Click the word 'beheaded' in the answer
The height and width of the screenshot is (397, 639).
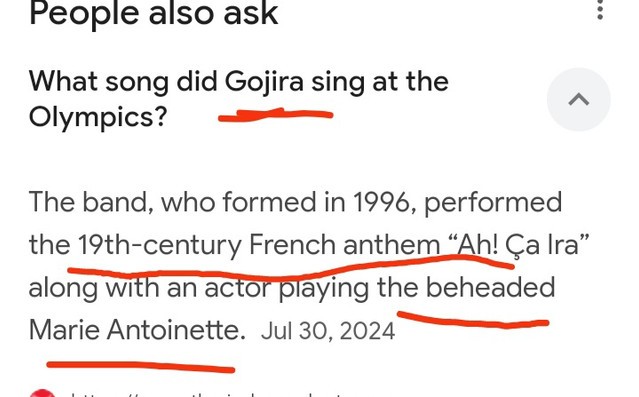[491, 287]
